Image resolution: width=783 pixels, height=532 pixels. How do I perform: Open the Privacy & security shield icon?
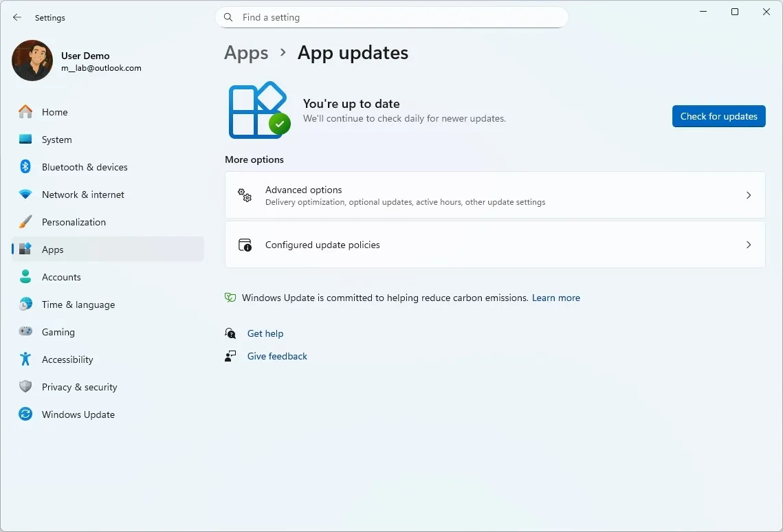click(25, 387)
